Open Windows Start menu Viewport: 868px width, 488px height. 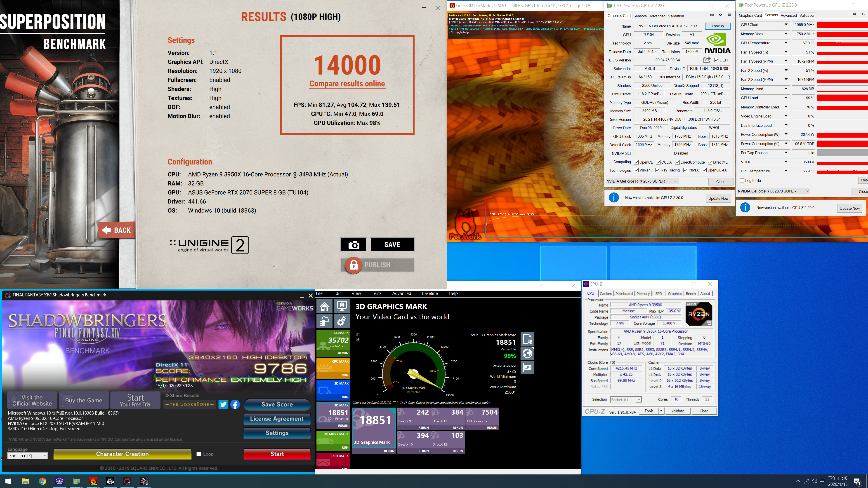(8, 481)
